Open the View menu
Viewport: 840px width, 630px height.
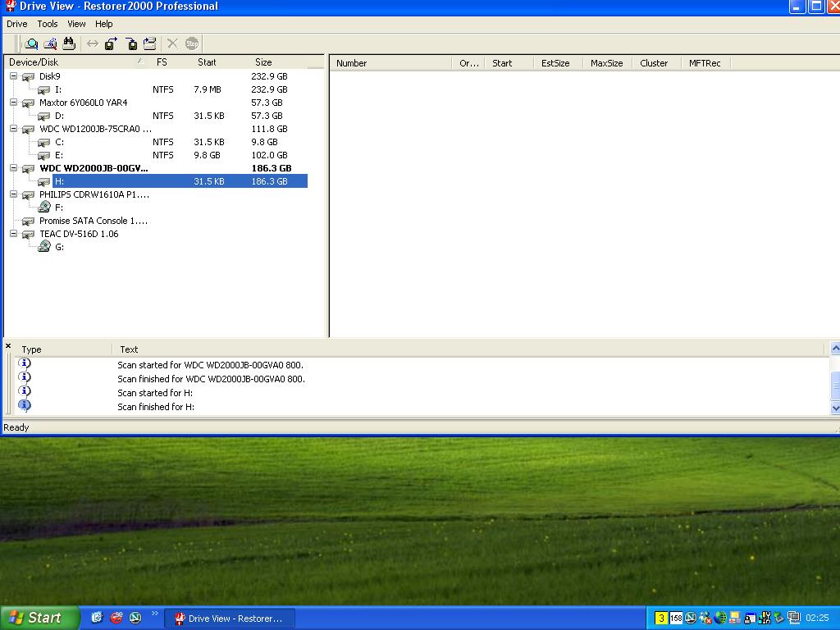click(x=76, y=24)
